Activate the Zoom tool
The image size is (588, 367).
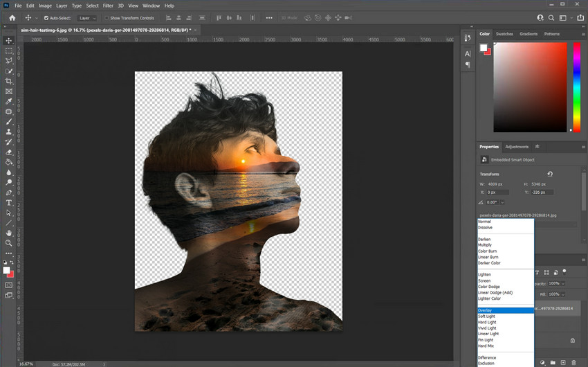(x=9, y=243)
